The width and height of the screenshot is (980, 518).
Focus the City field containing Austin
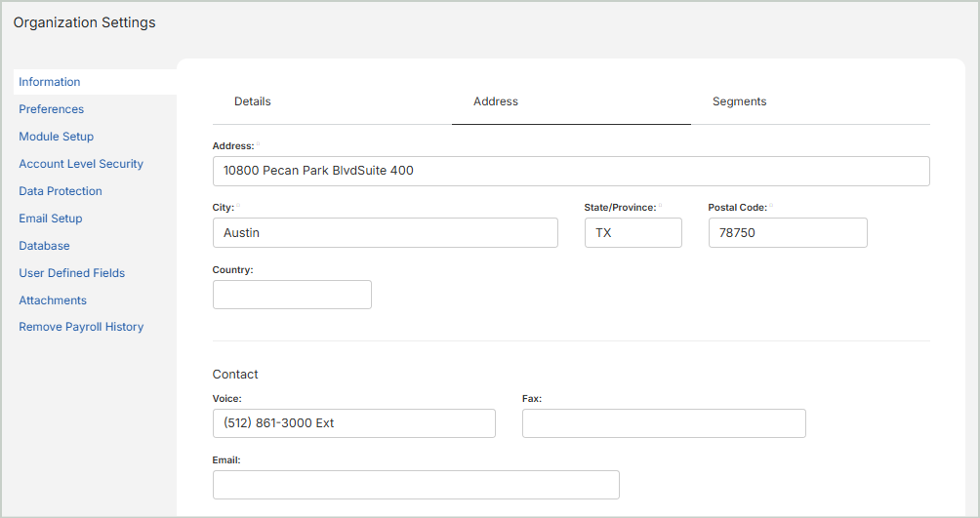pyautogui.click(x=385, y=233)
